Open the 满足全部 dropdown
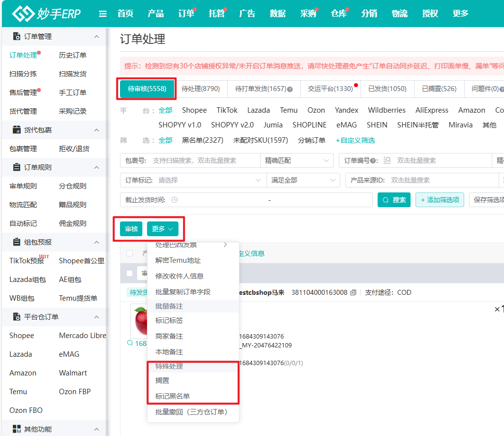 [x=303, y=180]
